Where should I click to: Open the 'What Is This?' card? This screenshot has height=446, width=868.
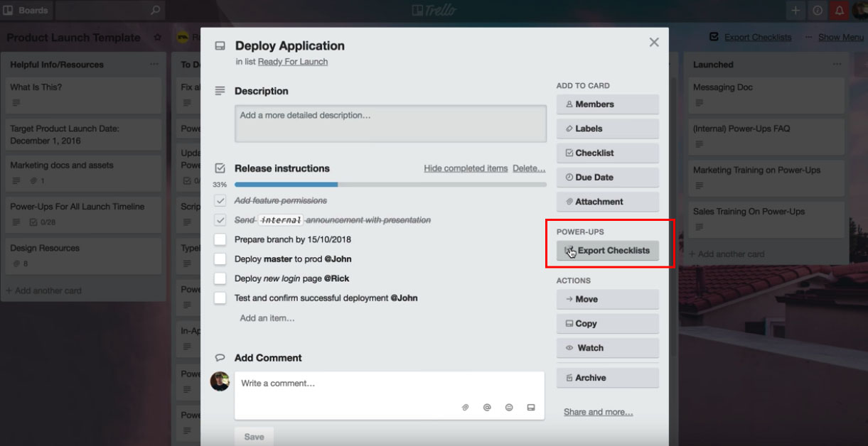83,94
